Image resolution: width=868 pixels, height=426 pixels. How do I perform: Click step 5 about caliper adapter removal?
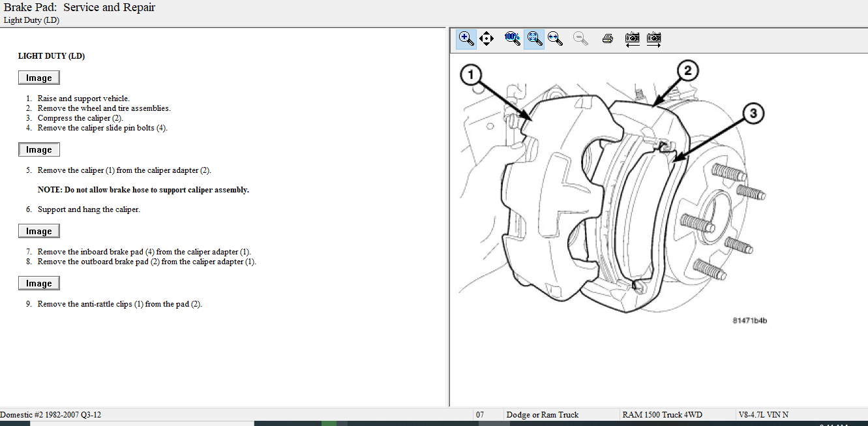125,170
